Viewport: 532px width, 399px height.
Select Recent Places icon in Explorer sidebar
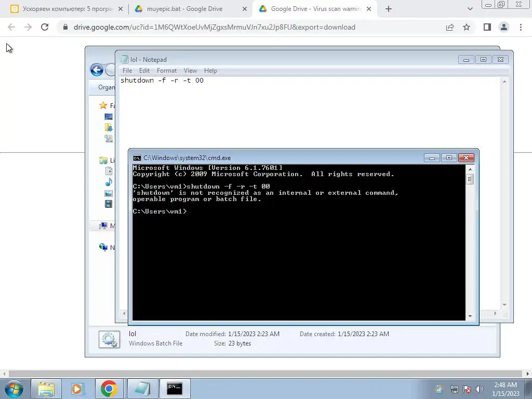[109, 138]
